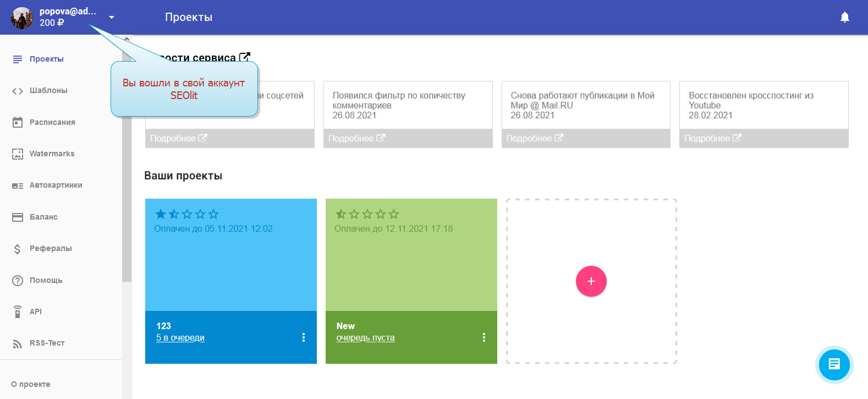868x399 pixels.
Task: Click the Рефералы dollar icon
Action: coord(18,249)
